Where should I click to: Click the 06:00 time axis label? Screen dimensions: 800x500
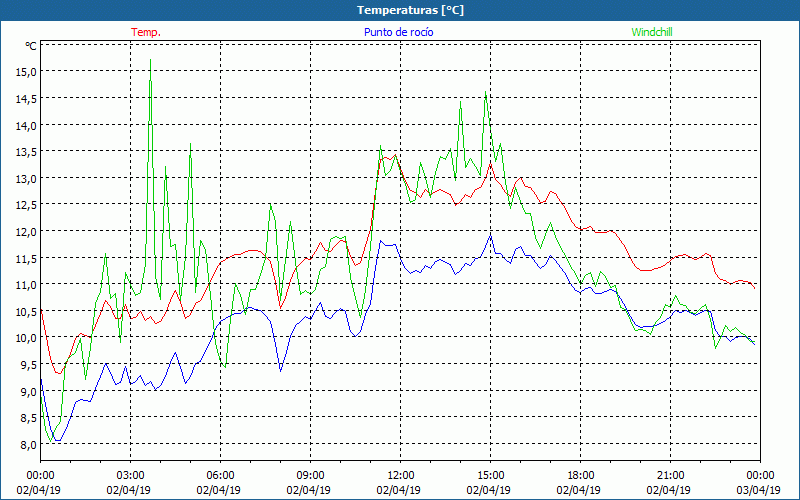click(220, 476)
